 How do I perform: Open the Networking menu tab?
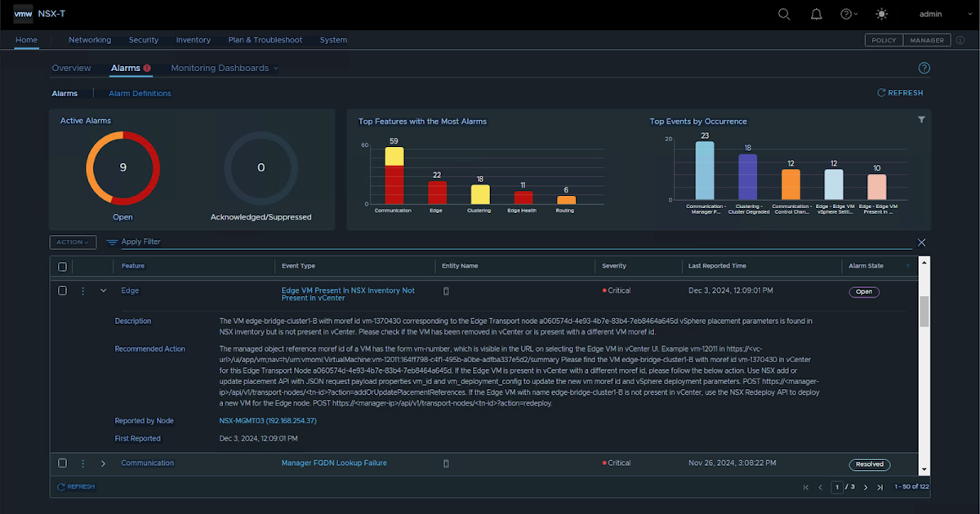point(89,40)
